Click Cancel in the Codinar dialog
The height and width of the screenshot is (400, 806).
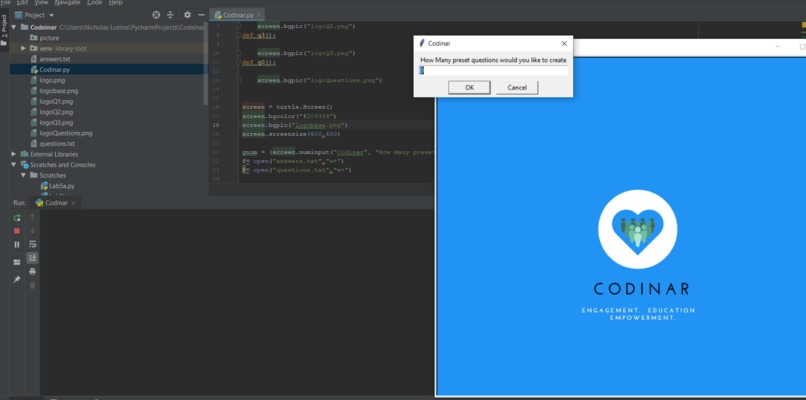coord(517,87)
